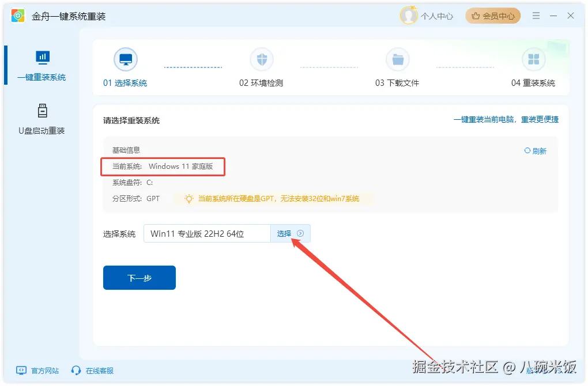Screen dimensions: 588x386
Task: Click the 01 选择系统 step label
Action: [125, 83]
